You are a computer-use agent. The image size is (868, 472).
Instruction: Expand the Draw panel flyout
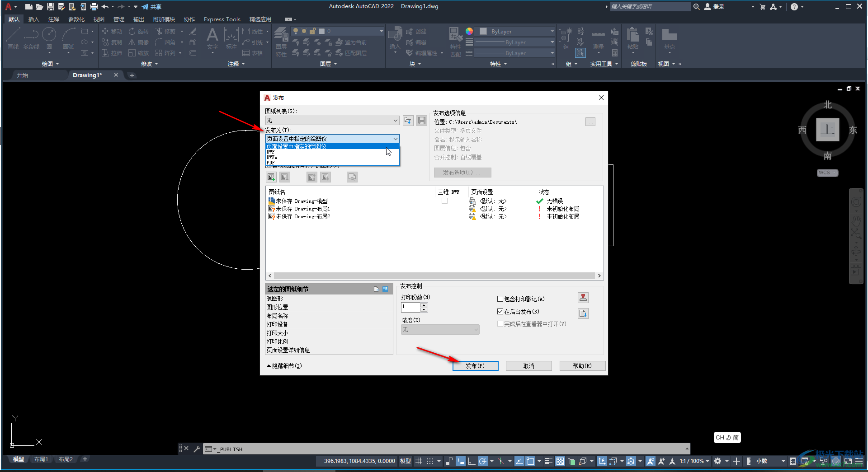click(50, 64)
